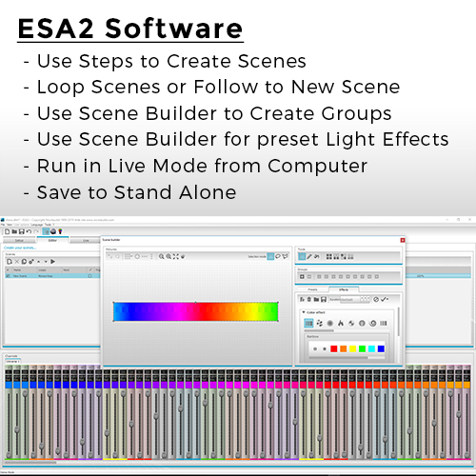Delete scene with the X icon
476x476 pixels.
[17, 262]
